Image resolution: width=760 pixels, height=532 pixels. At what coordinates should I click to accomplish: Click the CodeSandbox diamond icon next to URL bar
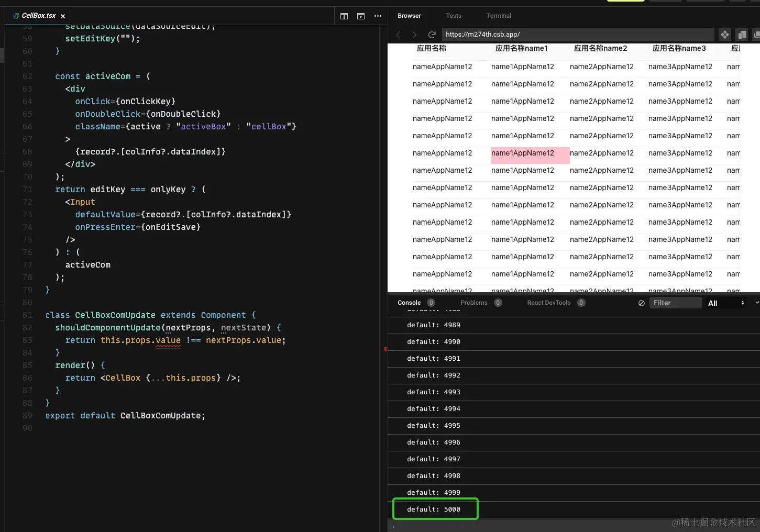click(725, 35)
